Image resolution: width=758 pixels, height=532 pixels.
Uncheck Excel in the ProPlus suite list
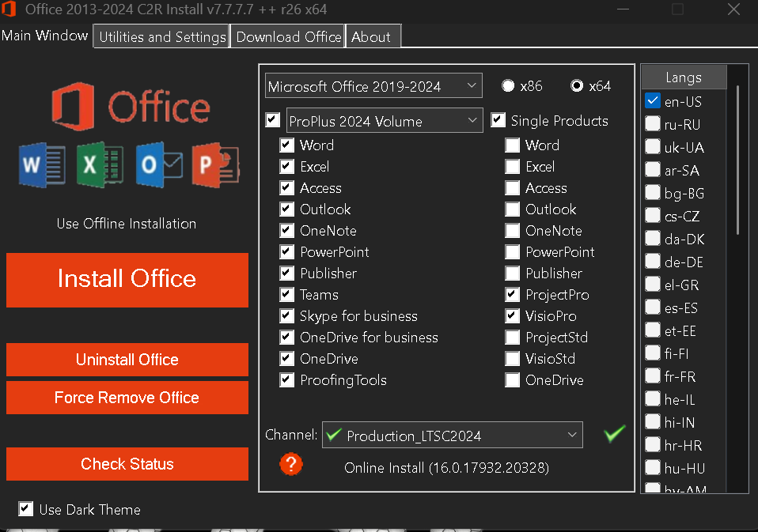(286, 167)
